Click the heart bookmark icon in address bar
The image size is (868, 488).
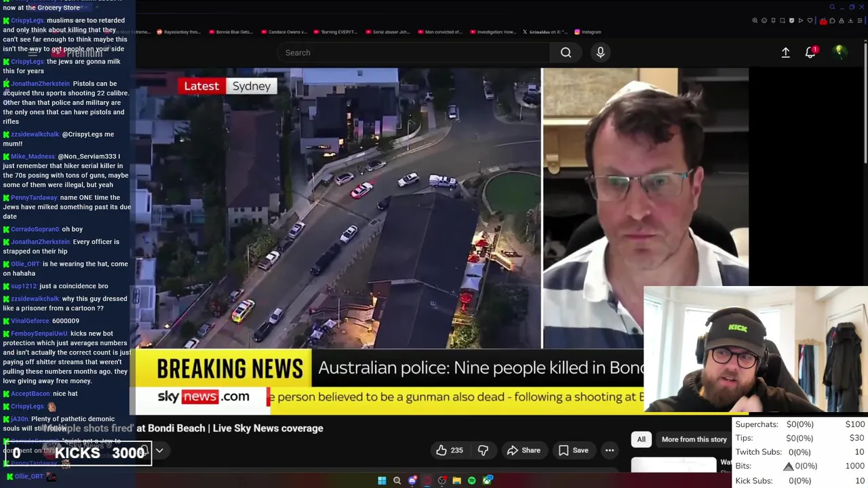(x=809, y=20)
